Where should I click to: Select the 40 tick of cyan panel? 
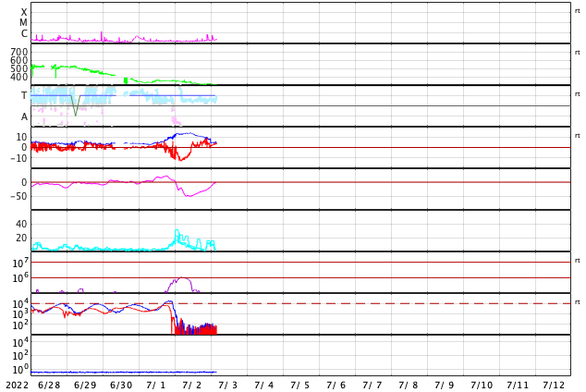click(21, 225)
